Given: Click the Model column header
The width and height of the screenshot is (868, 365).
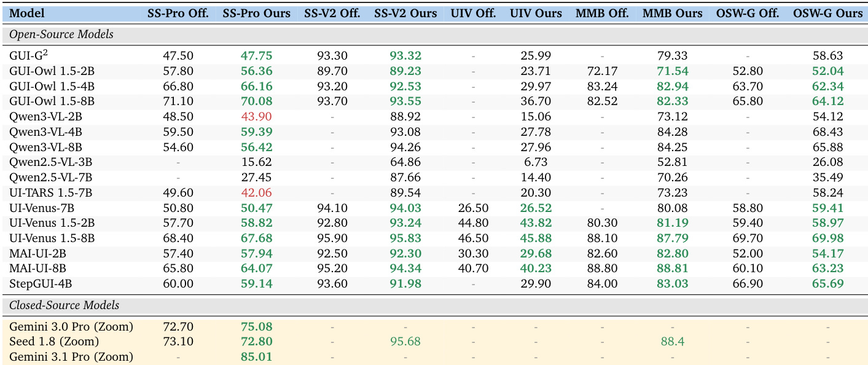Looking at the screenshot, I should (x=27, y=13).
